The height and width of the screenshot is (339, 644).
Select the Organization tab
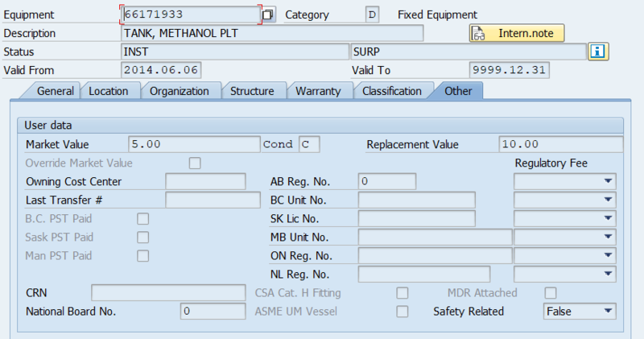coord(180,91)
